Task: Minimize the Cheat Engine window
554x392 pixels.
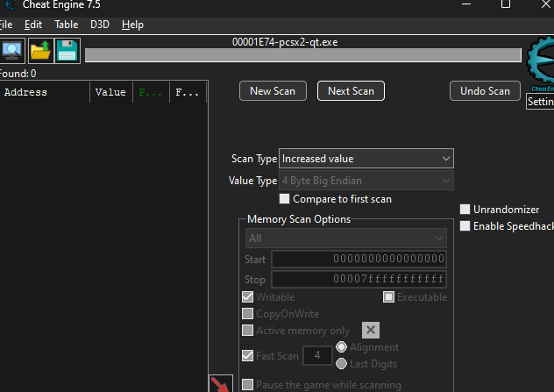Action: pyautogui.click(x=466, y=4)
